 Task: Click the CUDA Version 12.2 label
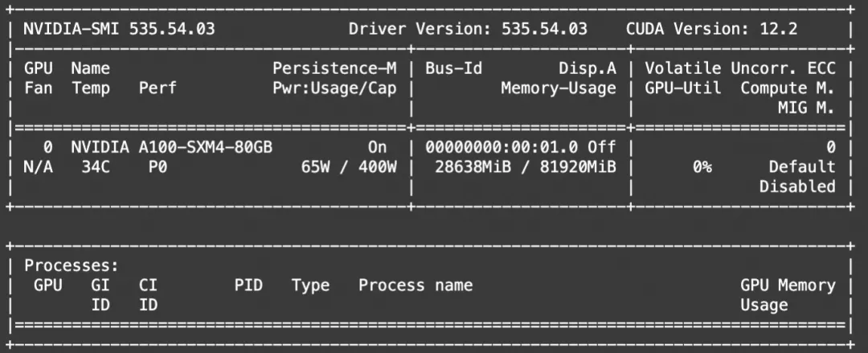click(x=712, y=29)
